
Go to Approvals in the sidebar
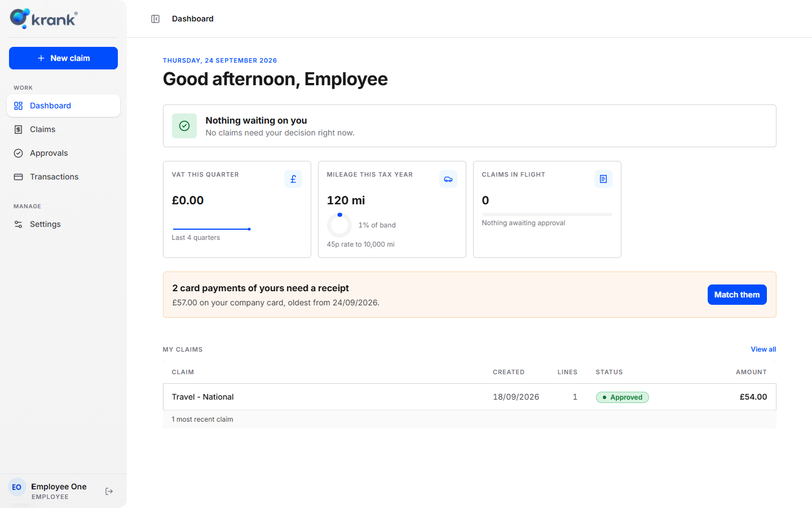point(63,153)
